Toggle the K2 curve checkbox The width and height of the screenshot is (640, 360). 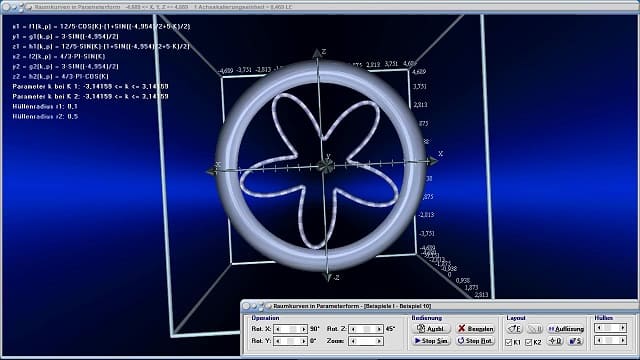529,342
